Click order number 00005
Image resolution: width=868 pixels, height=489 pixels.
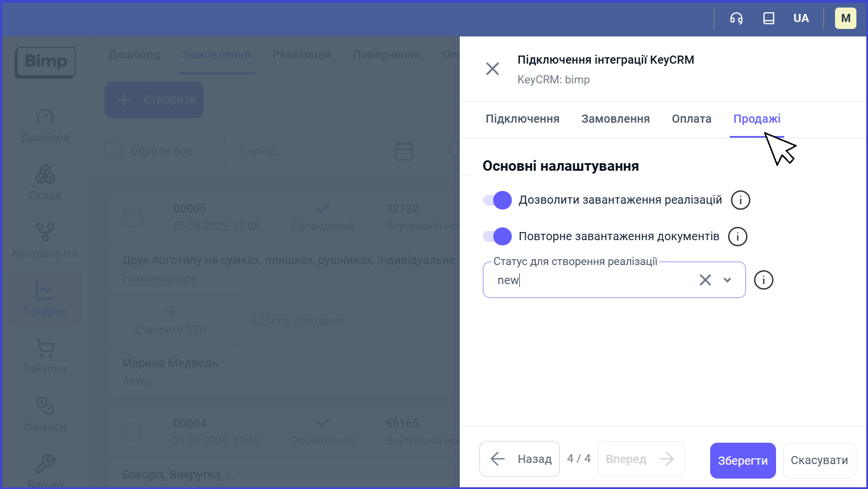(x=190, y=208)
